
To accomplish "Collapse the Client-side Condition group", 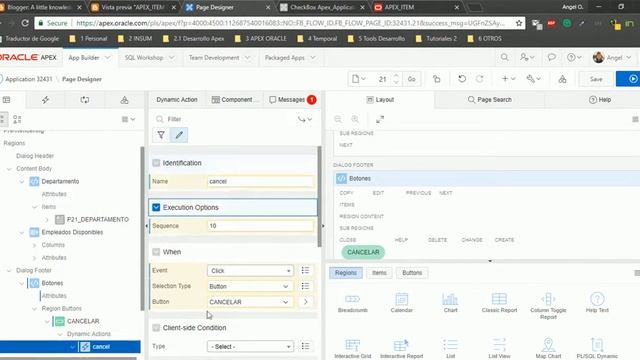I will click(156, 328).
